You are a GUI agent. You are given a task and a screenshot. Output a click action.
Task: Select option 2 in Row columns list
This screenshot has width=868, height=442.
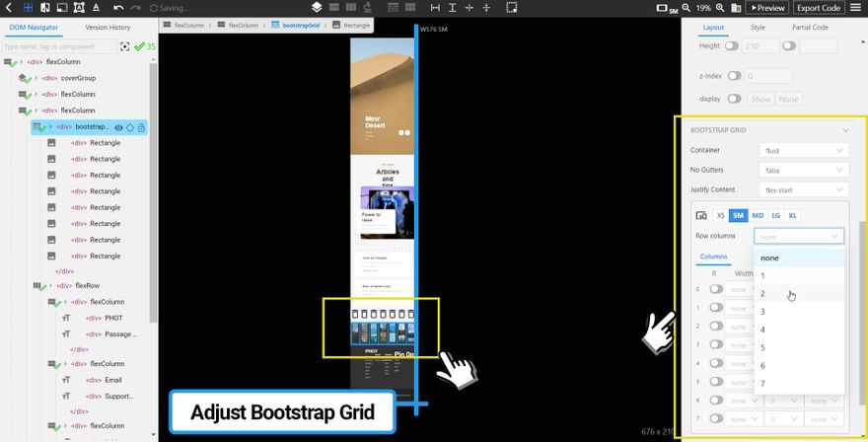coord(763,294)
